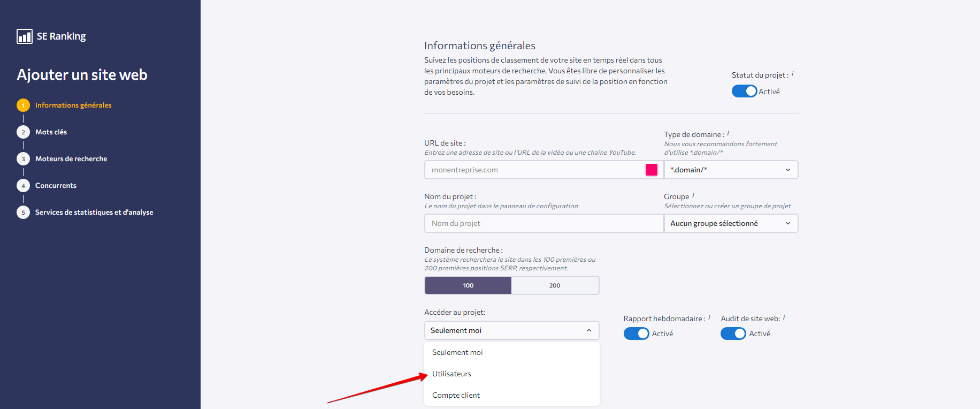
Task: Click the info icon next to Groupe
Action: [693, 195]
